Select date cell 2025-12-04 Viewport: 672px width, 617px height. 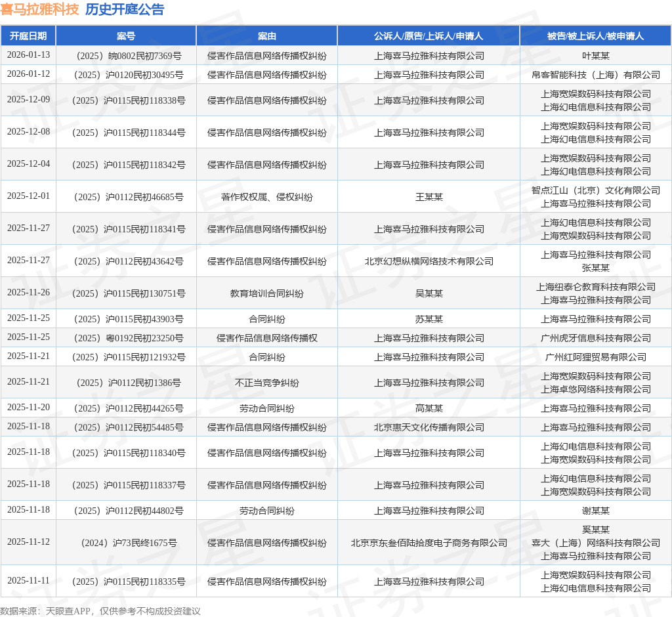28,164
